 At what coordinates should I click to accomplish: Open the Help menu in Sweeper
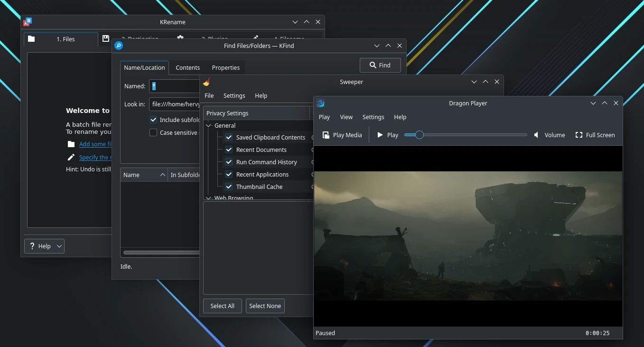[261, 95]
